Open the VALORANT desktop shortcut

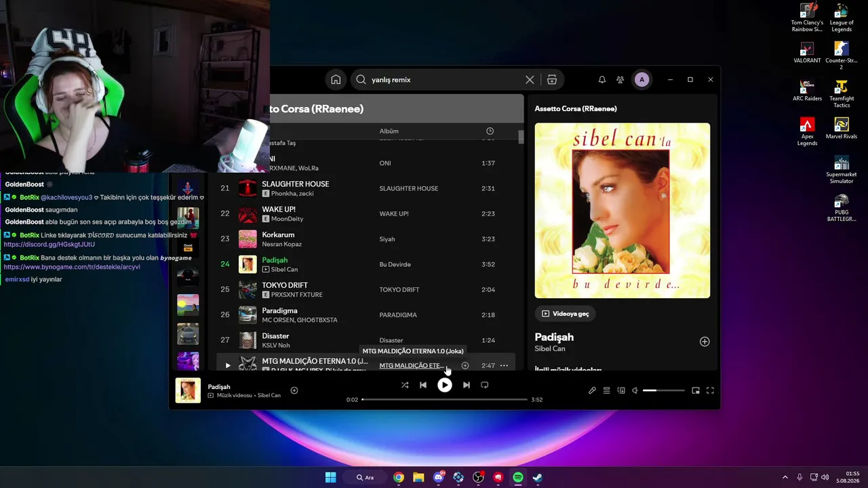[807, 53]
